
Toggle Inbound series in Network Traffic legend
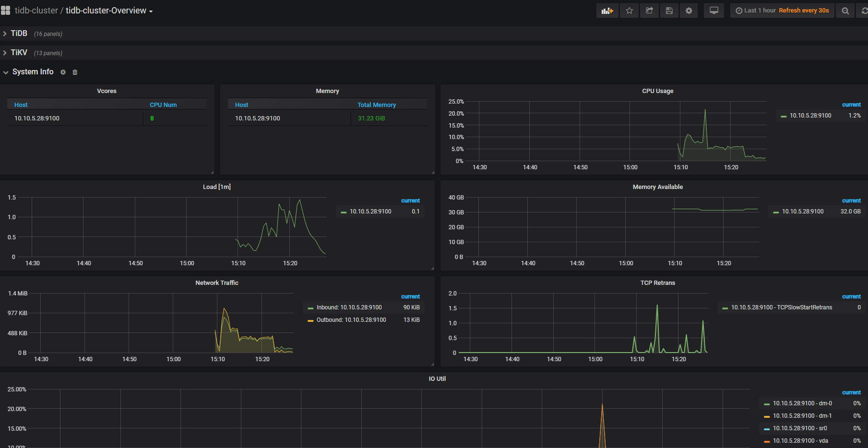click(349, 307)
